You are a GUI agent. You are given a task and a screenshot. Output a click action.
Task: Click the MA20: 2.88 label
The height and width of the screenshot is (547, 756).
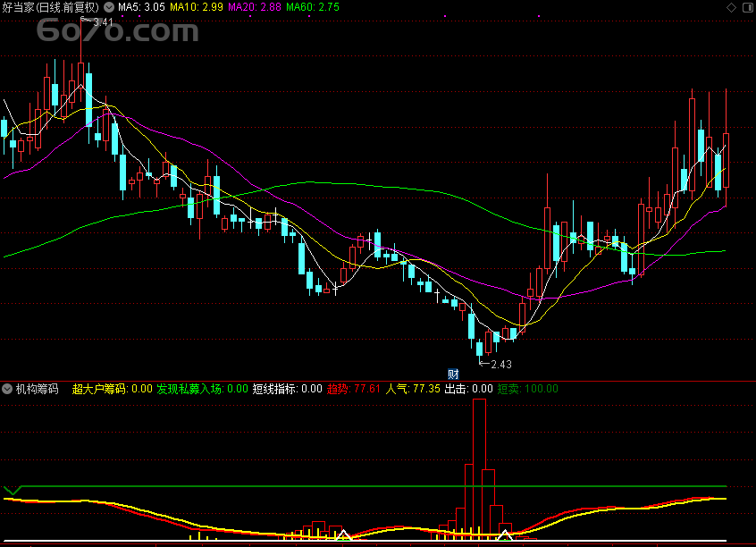coord(255,7)
